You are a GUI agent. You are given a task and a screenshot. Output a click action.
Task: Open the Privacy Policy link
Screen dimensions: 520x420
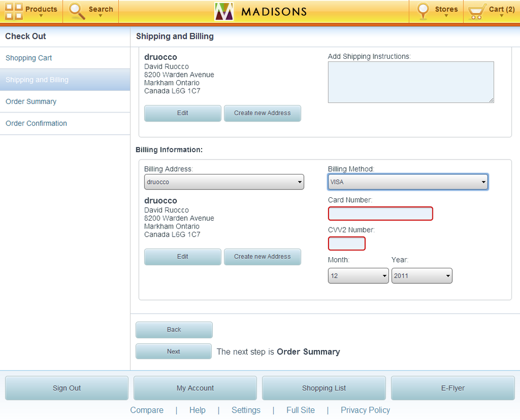click(x=365, y=410)
